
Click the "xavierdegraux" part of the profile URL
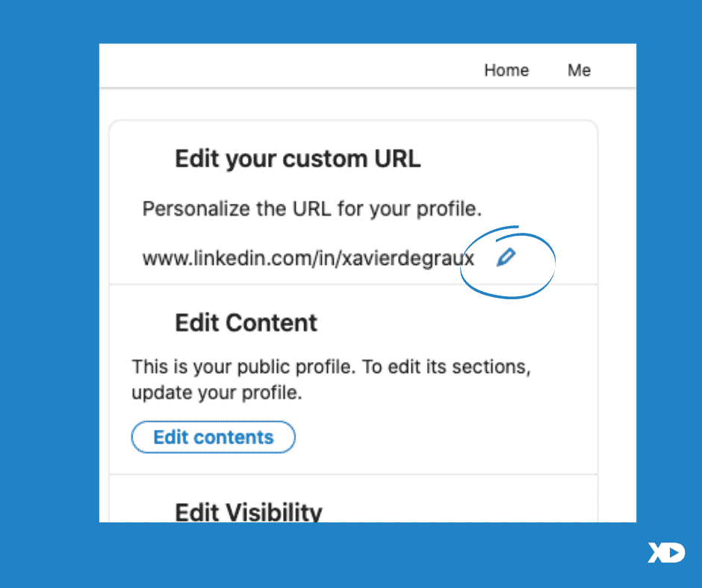point(408,259)
